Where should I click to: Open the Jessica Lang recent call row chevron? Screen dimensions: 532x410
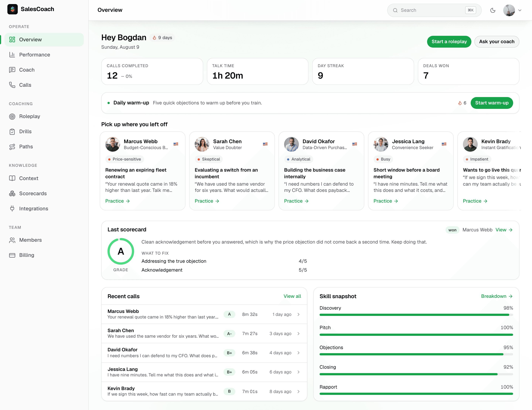point(298,372)
